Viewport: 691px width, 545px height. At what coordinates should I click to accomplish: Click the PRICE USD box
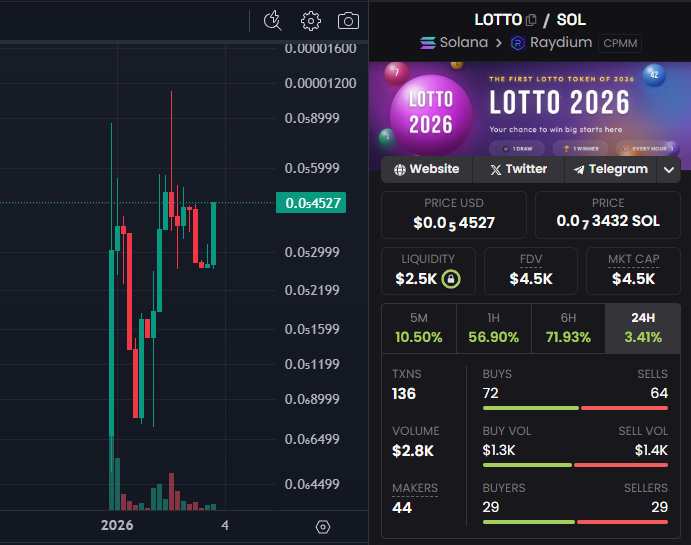click(454, 215)
